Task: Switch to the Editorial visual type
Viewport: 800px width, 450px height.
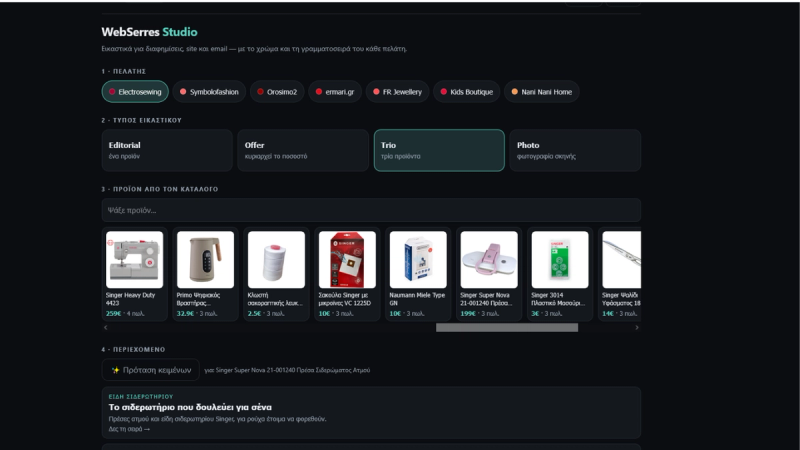Action: 167,151
